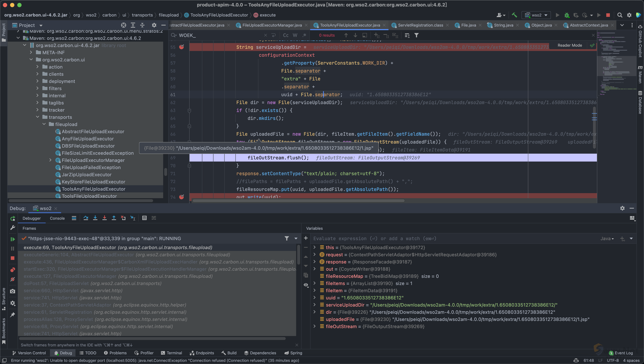Toggle the breakpoint on line 55

[182, 47]
